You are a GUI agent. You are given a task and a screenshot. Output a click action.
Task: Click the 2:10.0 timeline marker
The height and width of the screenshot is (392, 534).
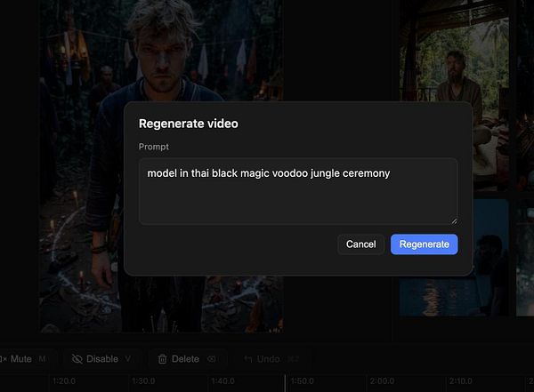click(460, 381)
